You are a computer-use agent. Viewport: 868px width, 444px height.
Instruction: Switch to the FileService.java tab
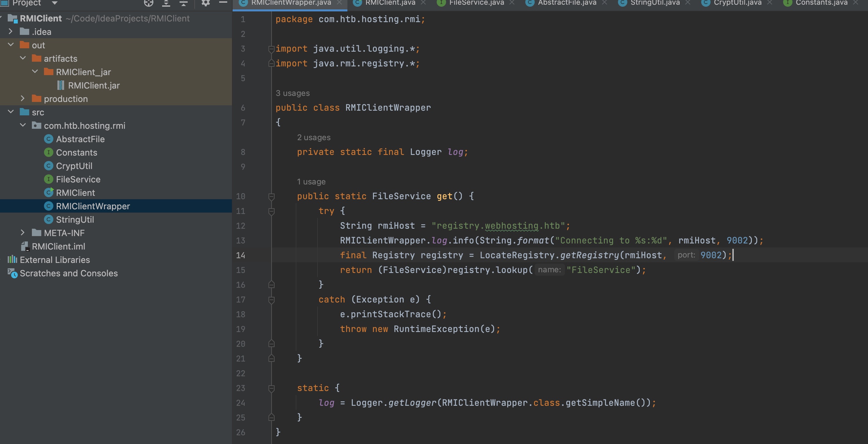476,3
